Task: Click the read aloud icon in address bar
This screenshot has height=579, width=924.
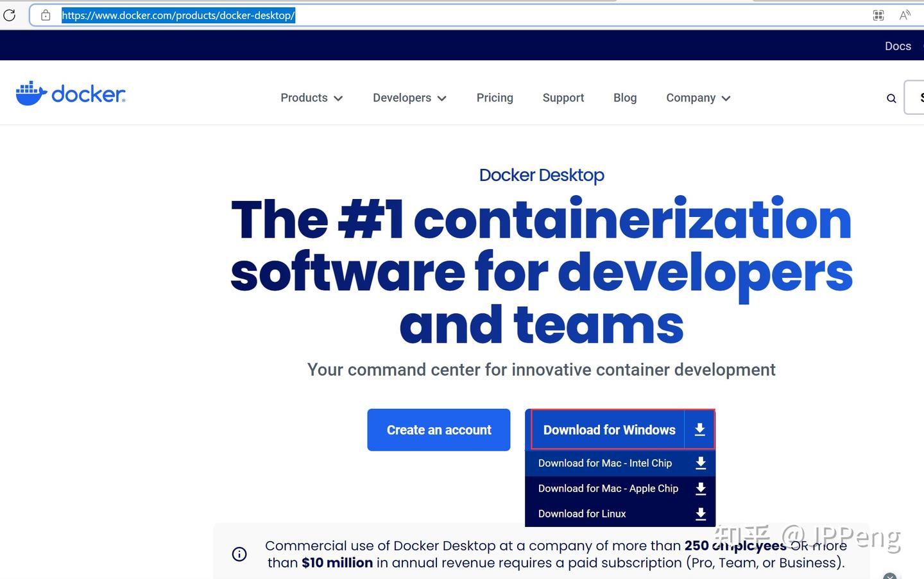Action: click(905, 15)
